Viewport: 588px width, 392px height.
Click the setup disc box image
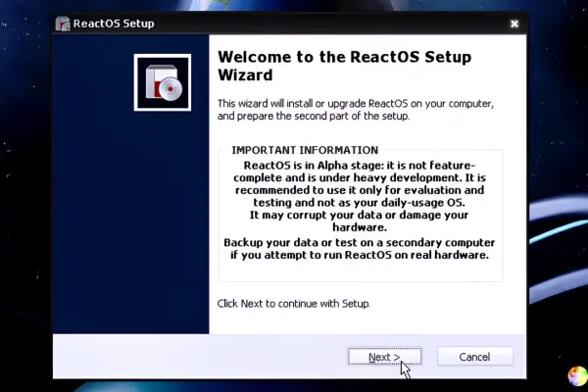coord(163,82)
